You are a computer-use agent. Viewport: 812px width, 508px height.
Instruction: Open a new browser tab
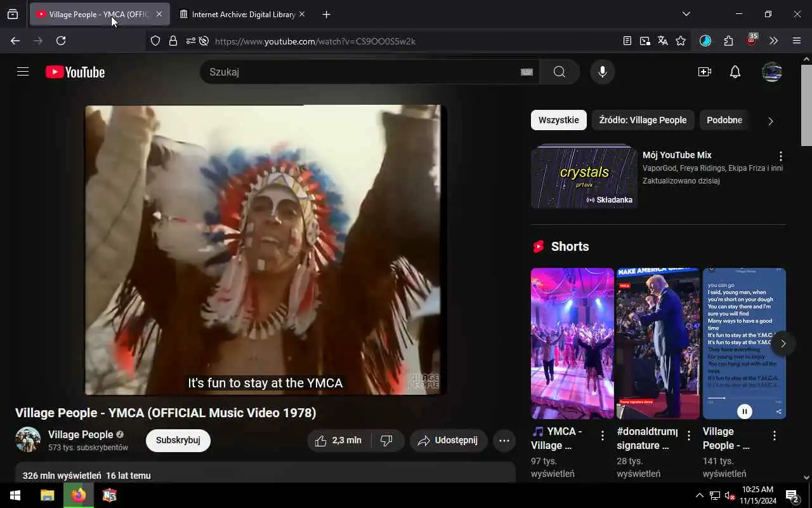[326, 14]
